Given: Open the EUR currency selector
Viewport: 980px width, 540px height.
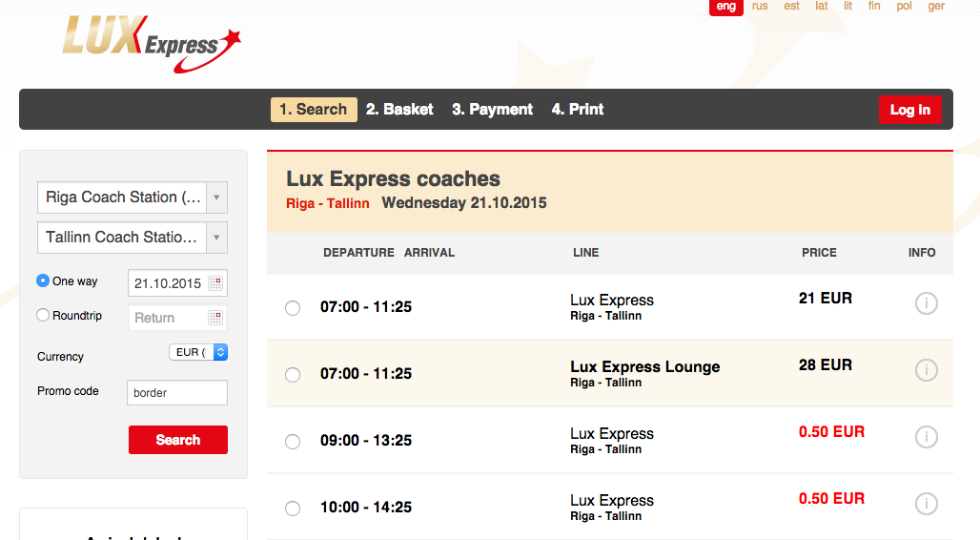Looking at the screenshot, I should [x=198, y=352].
